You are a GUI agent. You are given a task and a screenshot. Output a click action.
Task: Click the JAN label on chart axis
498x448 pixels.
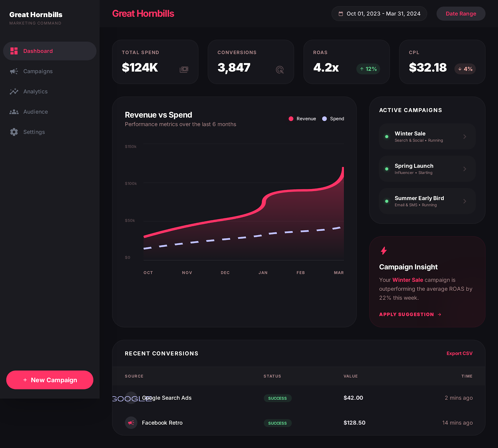[263, 273]
